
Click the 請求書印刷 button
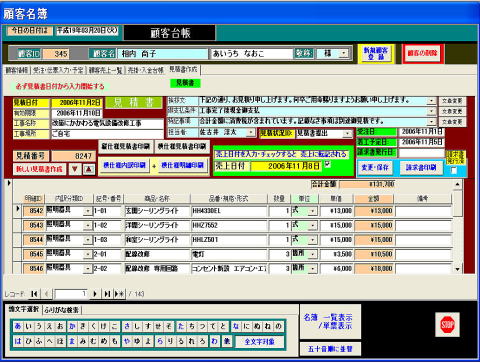(421, 167)
